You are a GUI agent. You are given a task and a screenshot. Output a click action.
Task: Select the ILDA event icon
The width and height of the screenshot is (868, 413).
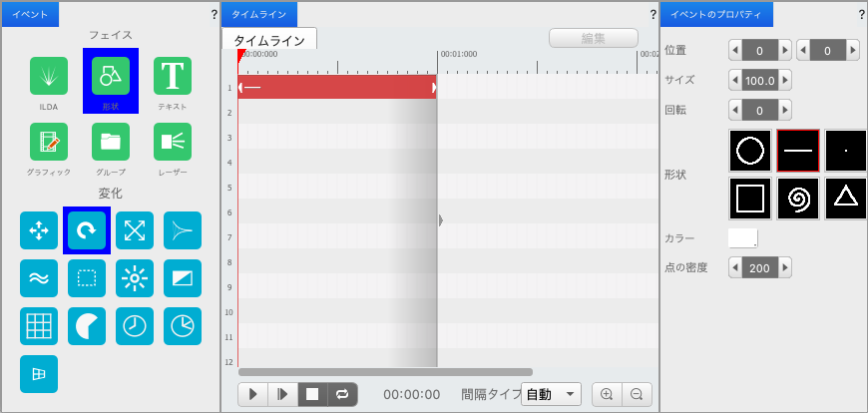coord(49,75)
